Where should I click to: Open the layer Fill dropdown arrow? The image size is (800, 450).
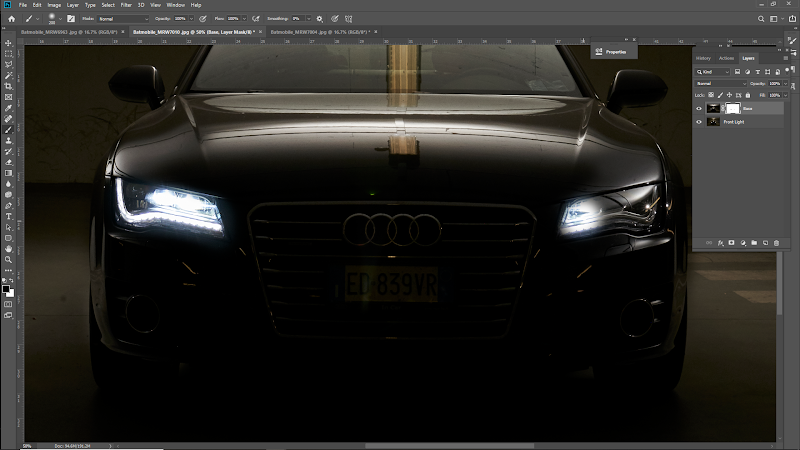click(x=786, y=95)
